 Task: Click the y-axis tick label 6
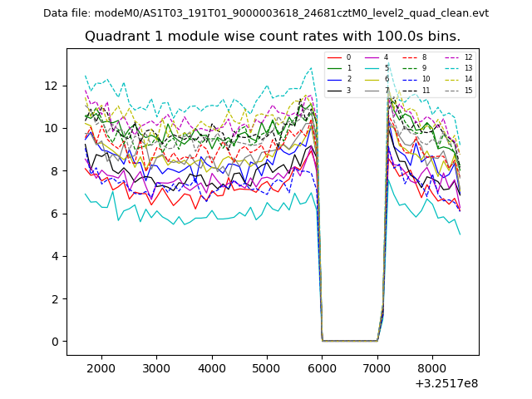pyautogui.click(x=54, y=214)
